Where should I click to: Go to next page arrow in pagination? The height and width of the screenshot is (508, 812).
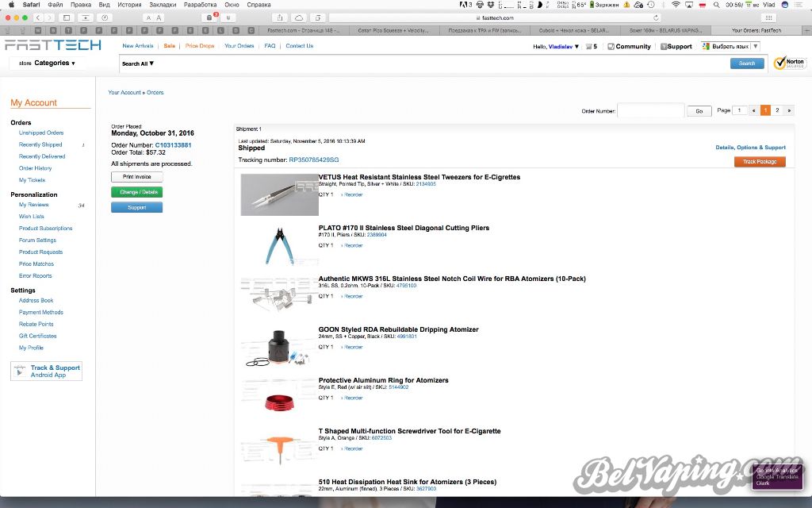tap(789, 110)
